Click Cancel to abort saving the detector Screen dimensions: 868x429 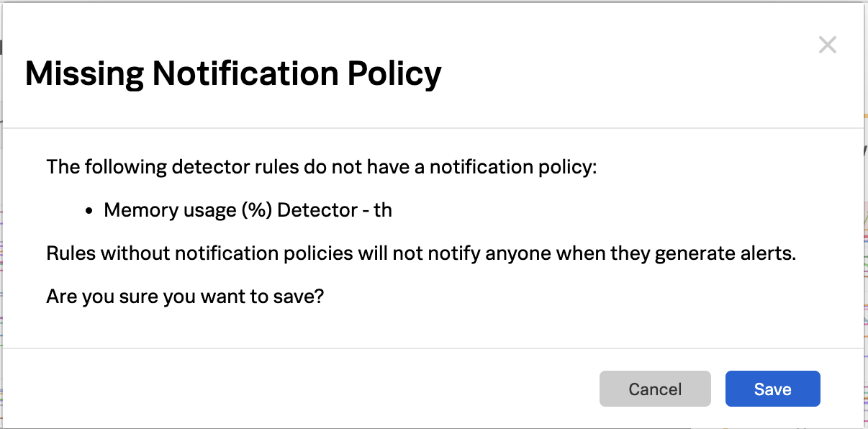point(654,389)
